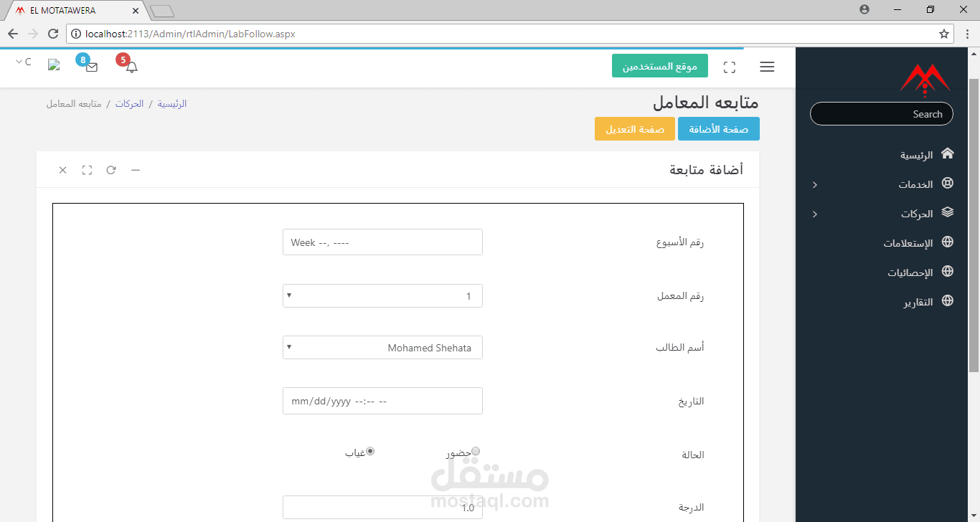Screen dimensions: 980x522
Task: Reload the أضافة متابعة card
Action: click(x=111, y=170)
